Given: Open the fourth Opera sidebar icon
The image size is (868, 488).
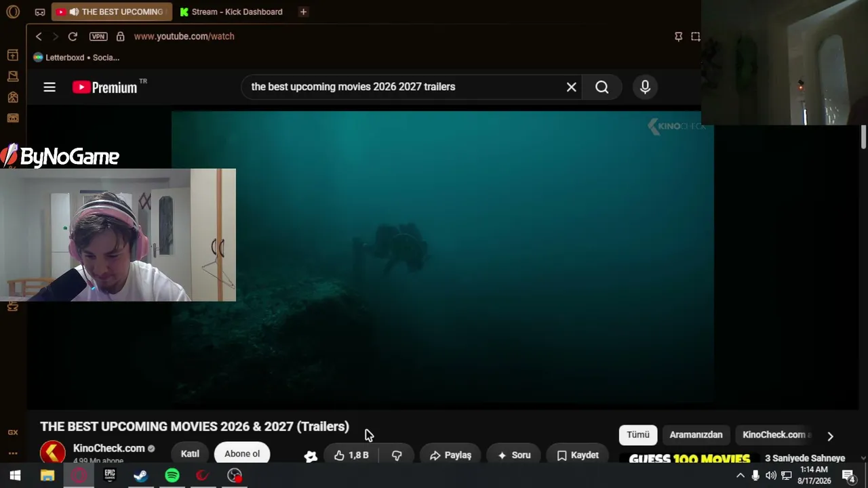Looking at the screenshot, I should tap(13, 118).
